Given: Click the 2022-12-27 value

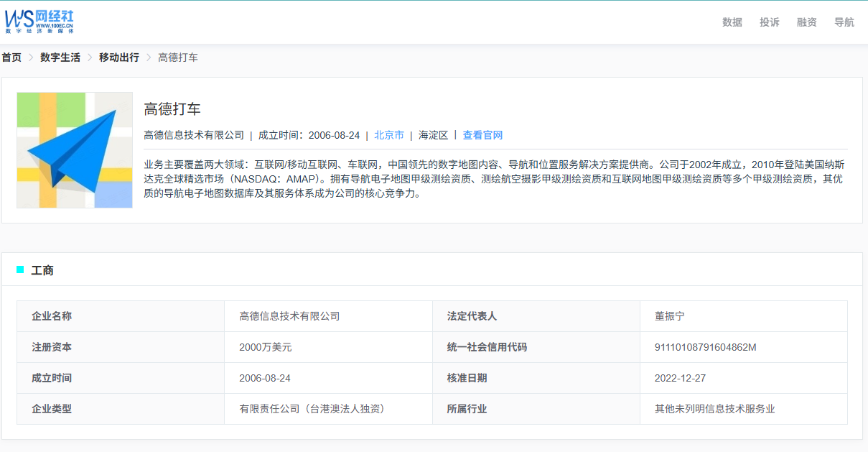Looking at the screenshot, I should coord(681,378).
